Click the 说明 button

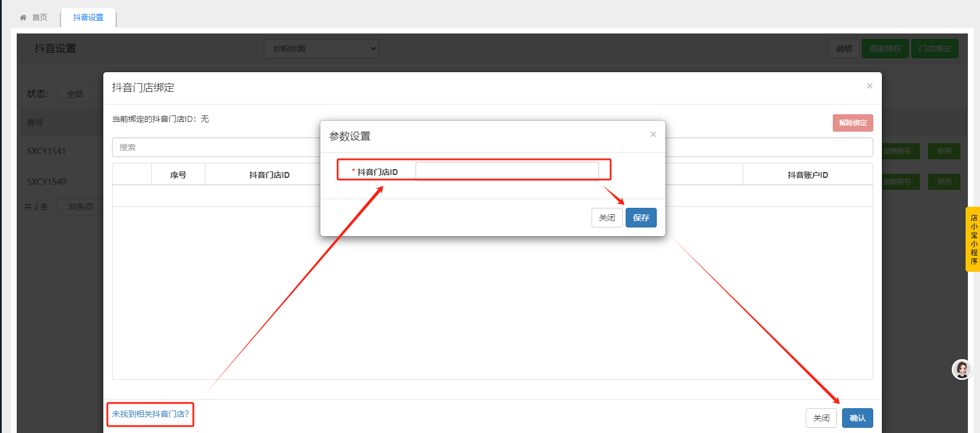click(x=844, y=48)
